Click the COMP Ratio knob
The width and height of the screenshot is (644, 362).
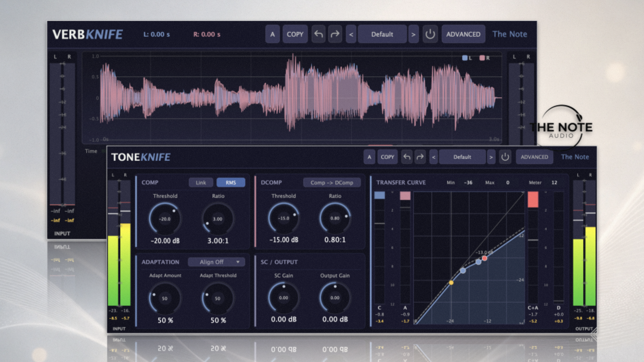point(218,219)
